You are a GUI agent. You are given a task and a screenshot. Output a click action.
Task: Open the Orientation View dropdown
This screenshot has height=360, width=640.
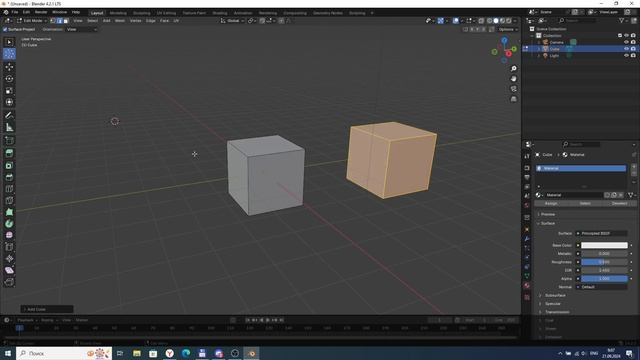tap(81, 29)
